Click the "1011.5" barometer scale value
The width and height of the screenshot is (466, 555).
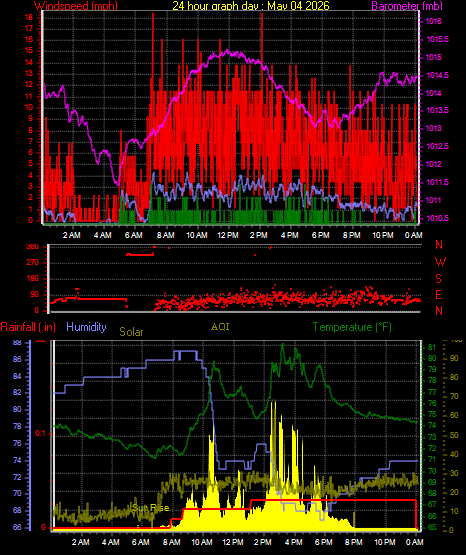[x=437, y=182]
